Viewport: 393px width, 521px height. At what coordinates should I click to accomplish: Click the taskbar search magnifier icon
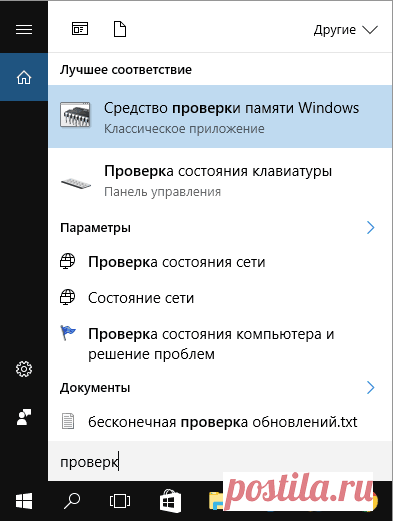(x=72, y=501)
